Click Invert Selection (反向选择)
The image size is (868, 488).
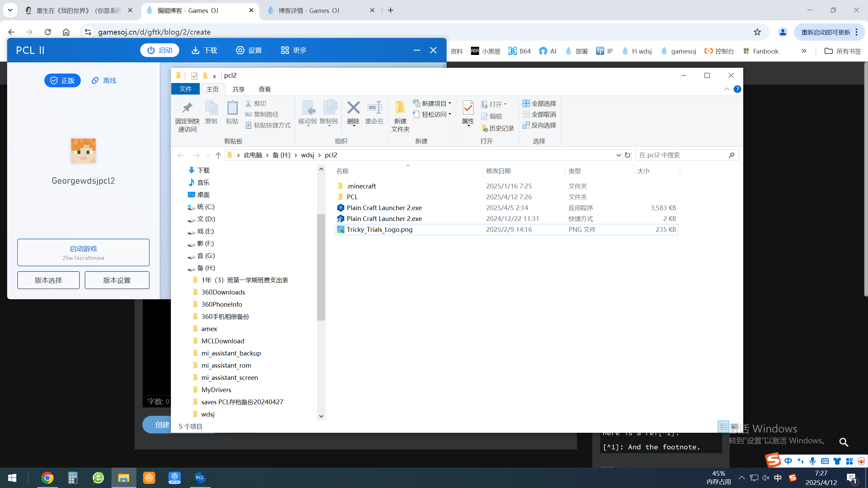coord(539,125)
